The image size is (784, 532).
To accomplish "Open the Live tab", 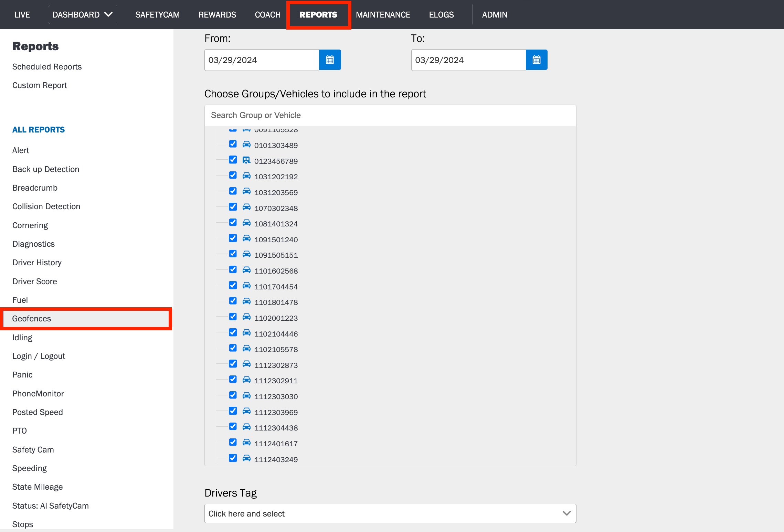I will pos(22,15).
